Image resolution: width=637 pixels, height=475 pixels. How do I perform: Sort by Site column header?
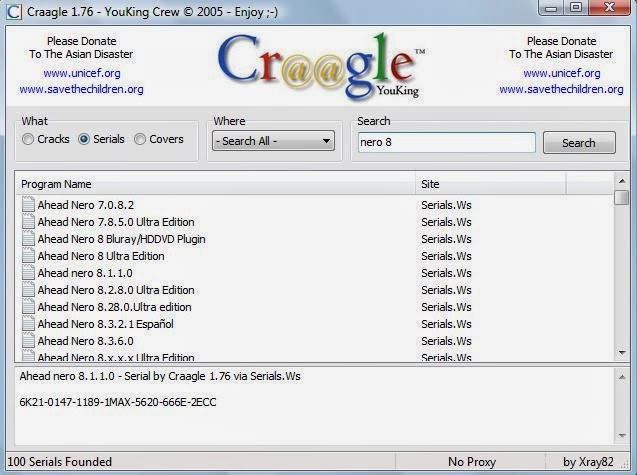coord(490,184)
